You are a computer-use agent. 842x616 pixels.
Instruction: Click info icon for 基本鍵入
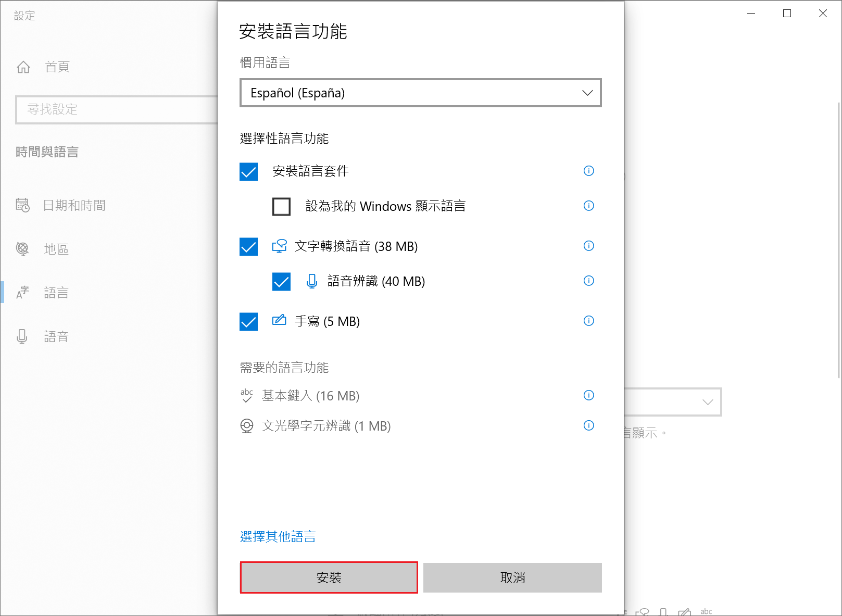click(588, 395)
